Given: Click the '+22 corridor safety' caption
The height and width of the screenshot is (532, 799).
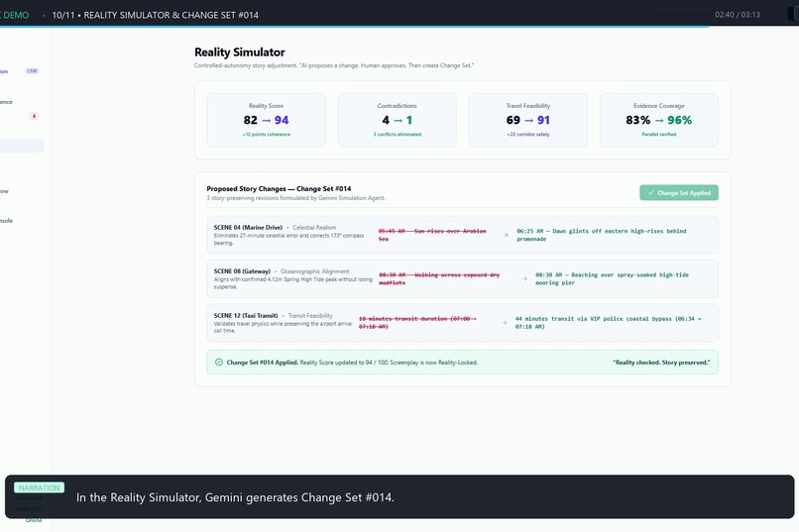Looking at the screenshot, I should (528, 135).
